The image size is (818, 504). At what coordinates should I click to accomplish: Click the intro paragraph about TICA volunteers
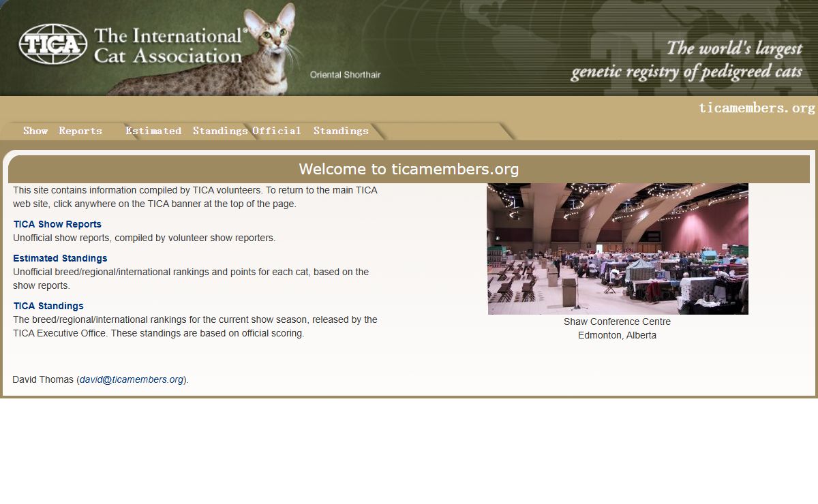(x=195, y=197)
